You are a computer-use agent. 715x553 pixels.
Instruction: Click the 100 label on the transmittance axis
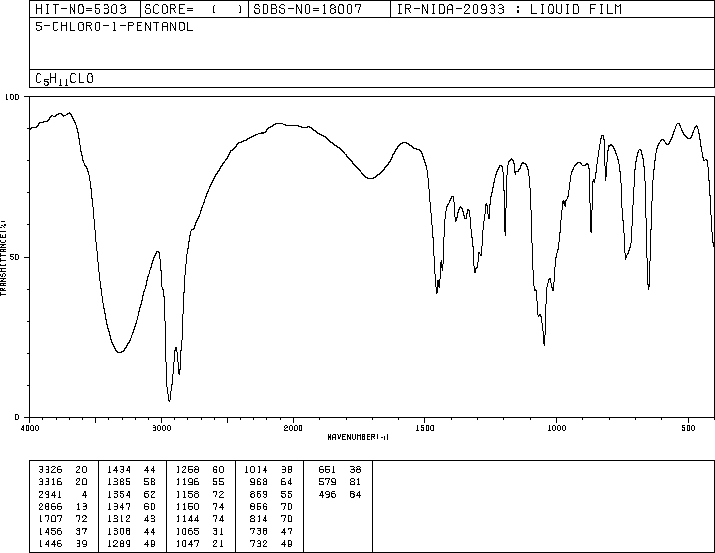coord(12,97)
